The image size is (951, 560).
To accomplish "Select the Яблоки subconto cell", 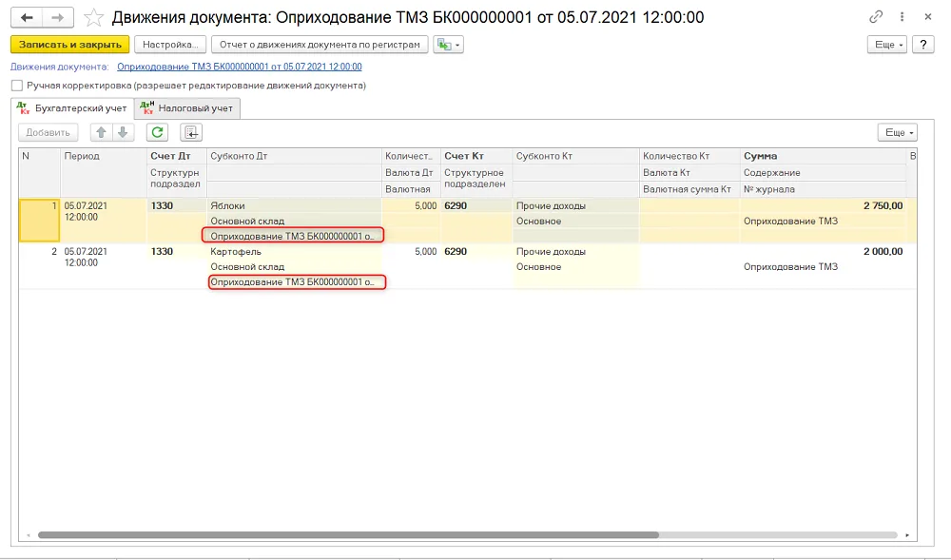I will pos(294,206).
